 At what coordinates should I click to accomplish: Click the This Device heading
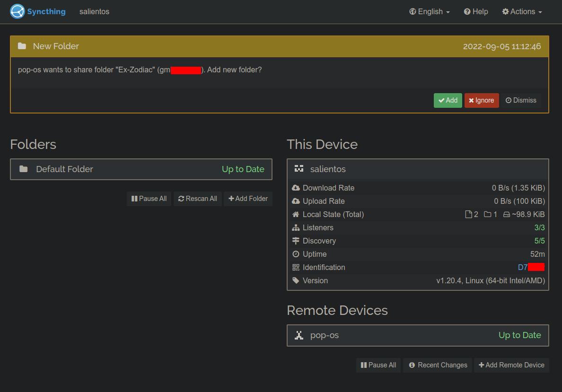point(322,144)
